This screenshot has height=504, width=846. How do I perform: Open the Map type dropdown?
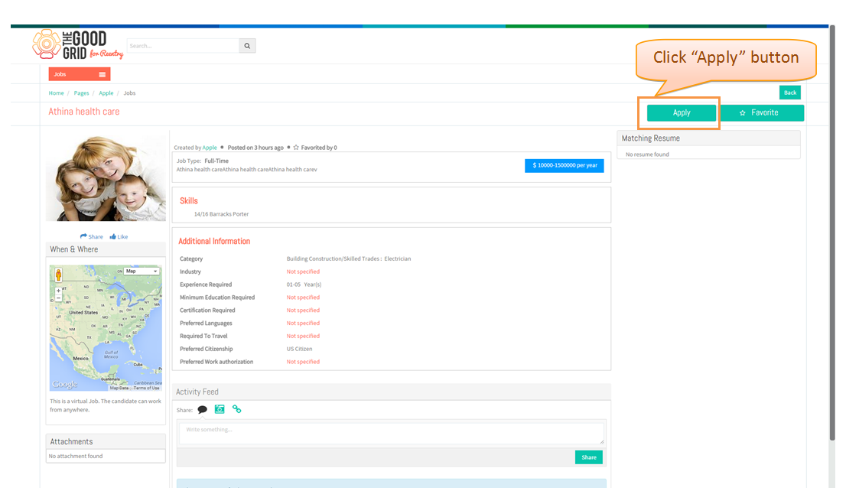click(x=142, y=271)
